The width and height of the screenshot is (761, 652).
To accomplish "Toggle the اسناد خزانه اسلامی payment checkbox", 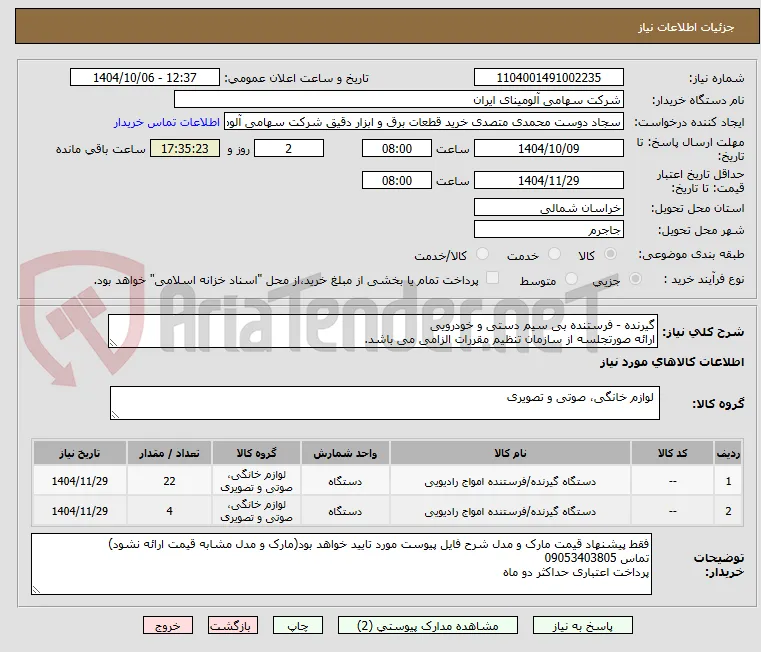I will pyautogui.click(x=492, y=278).
